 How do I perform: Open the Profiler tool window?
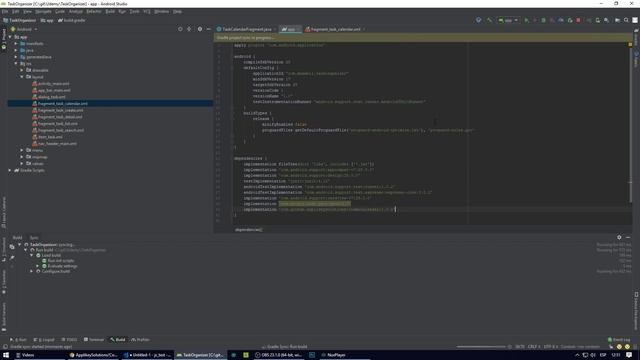[x=140, y=340]
